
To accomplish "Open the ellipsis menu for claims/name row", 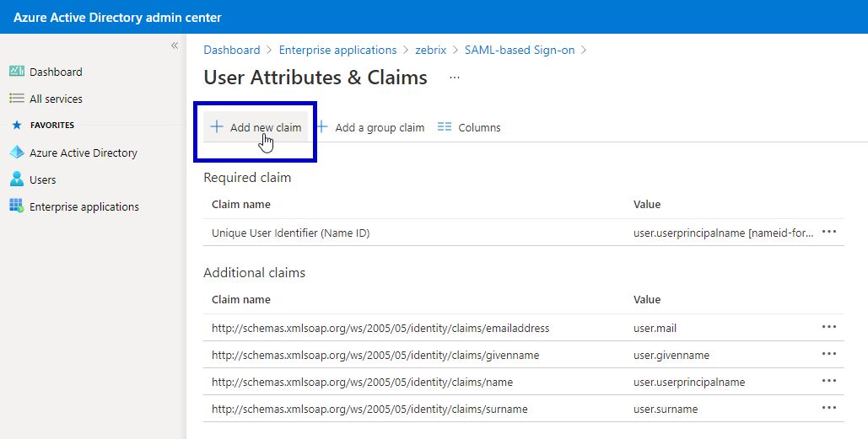I will [x=828, y=381].
